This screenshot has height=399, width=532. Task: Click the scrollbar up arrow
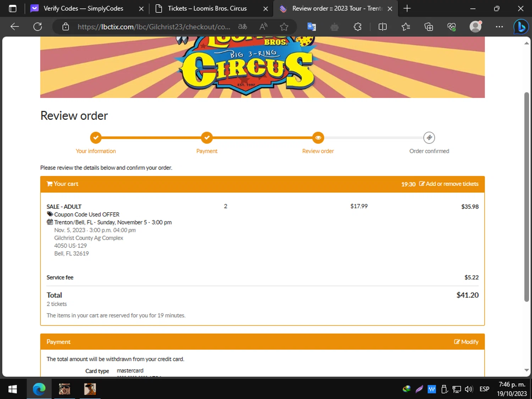click(527, 43)
